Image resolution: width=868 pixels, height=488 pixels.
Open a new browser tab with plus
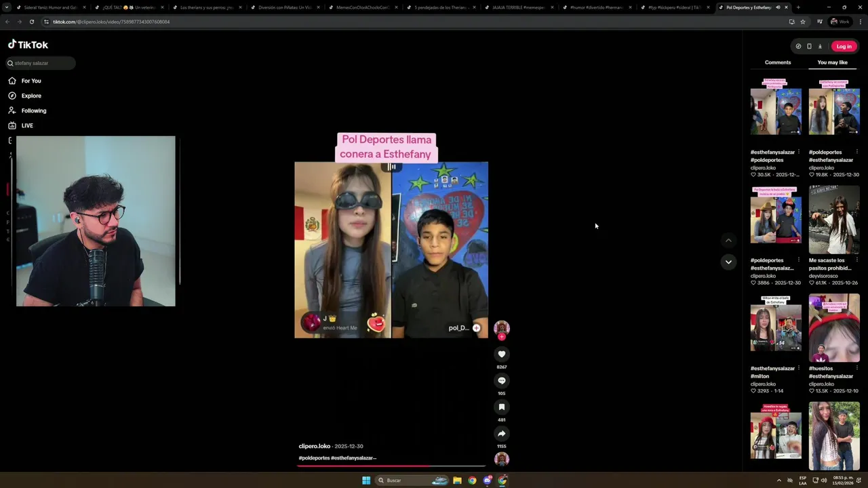pyautogui.click(x=797, y=7)
